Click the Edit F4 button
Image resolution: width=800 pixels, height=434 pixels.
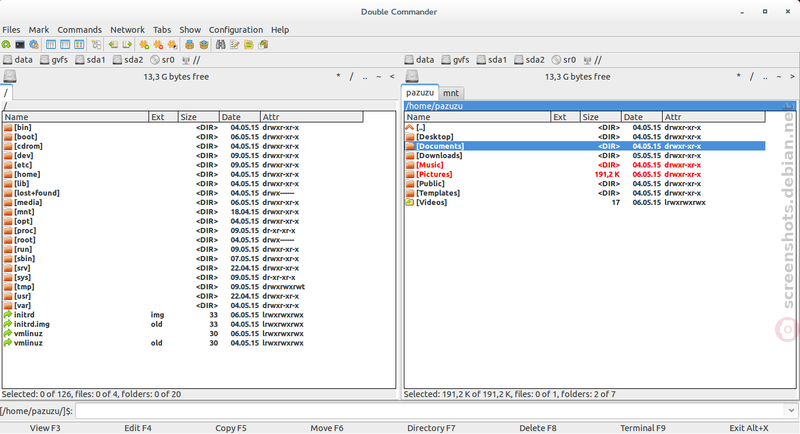click(138, 428)
